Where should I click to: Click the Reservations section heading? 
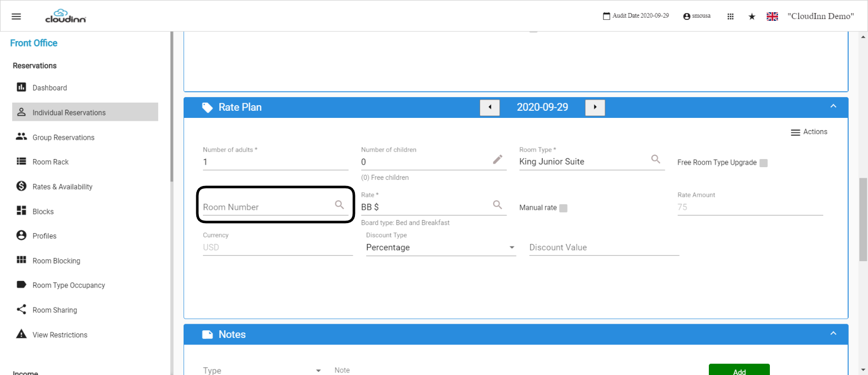35,66
